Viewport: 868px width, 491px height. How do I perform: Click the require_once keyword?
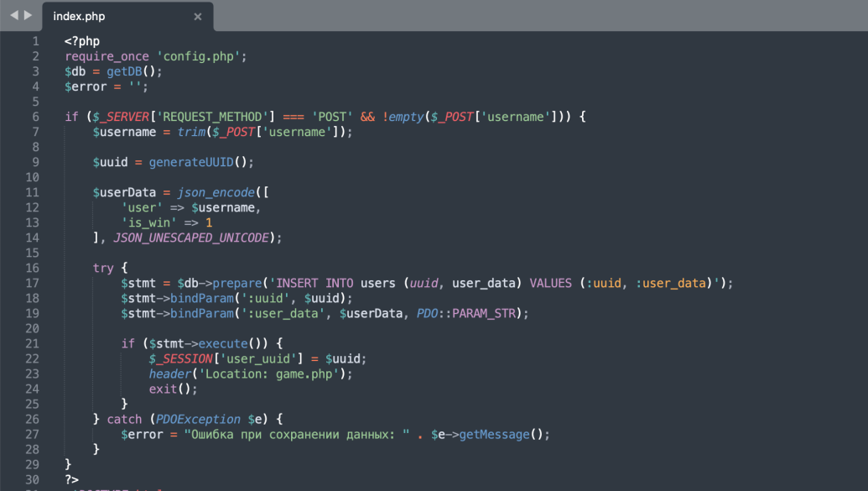[x=107, y=56]
